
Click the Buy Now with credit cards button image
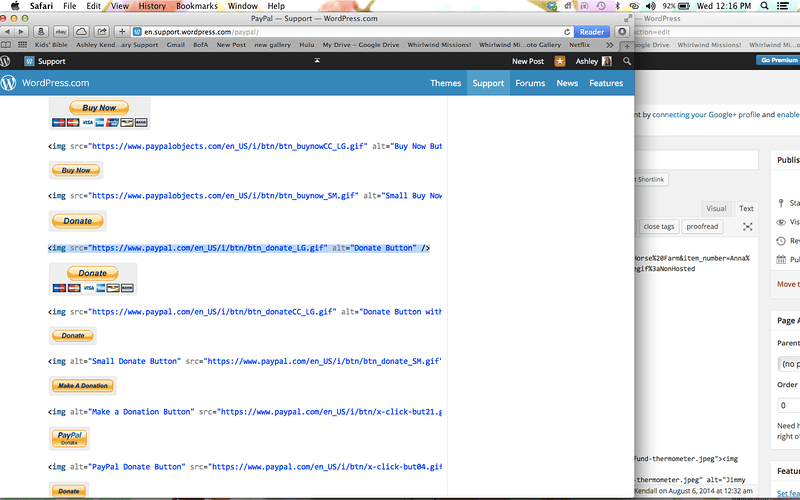(x=99, y=113)
